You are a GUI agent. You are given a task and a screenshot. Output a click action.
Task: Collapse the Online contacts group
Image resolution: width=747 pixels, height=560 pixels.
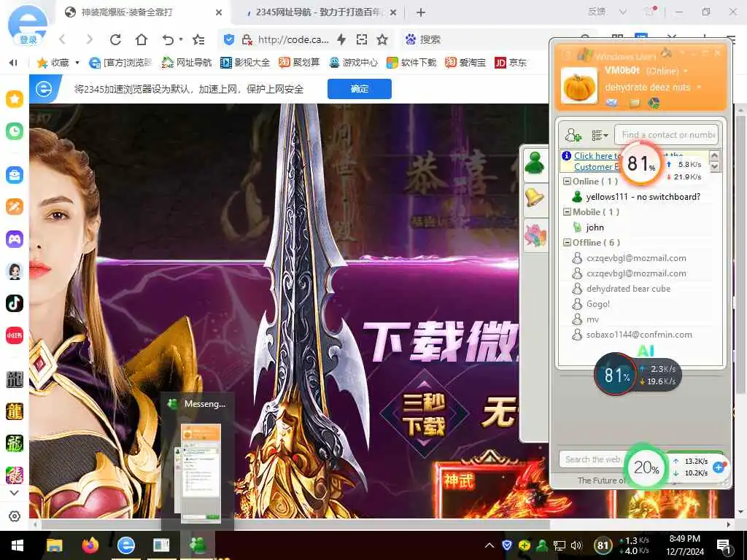coord(567,182)
